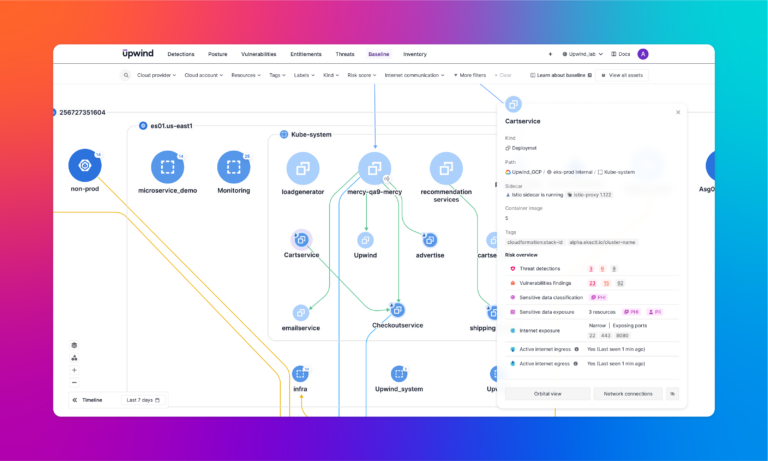Open Learn about baseline link

561,75
